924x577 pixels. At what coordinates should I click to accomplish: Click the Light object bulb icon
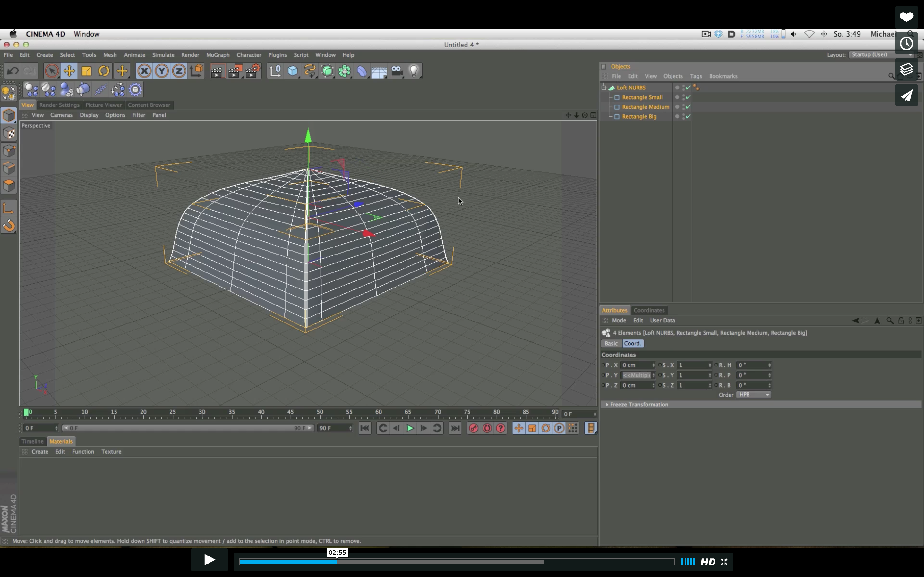(414, 71)
